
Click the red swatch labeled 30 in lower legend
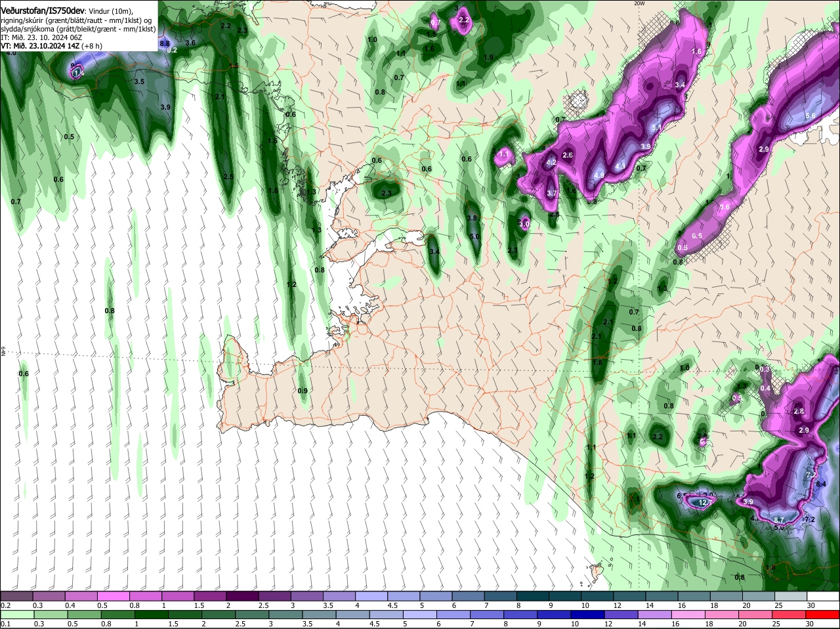[824, 615]
